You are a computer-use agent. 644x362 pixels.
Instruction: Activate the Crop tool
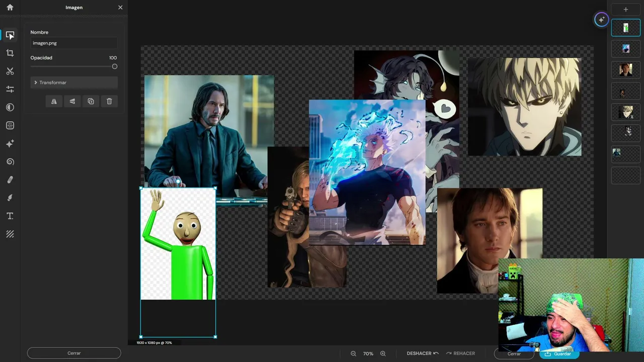(10, 53)
